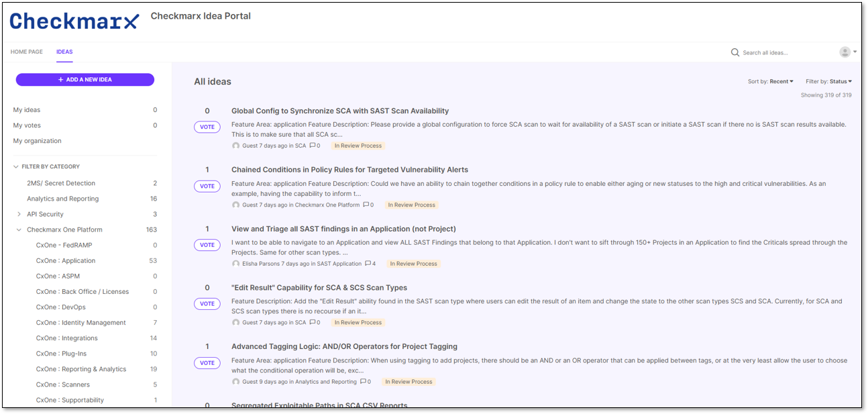Show My ideas list
The width and height of the screenshot is (868, 414).
[27, 110]
